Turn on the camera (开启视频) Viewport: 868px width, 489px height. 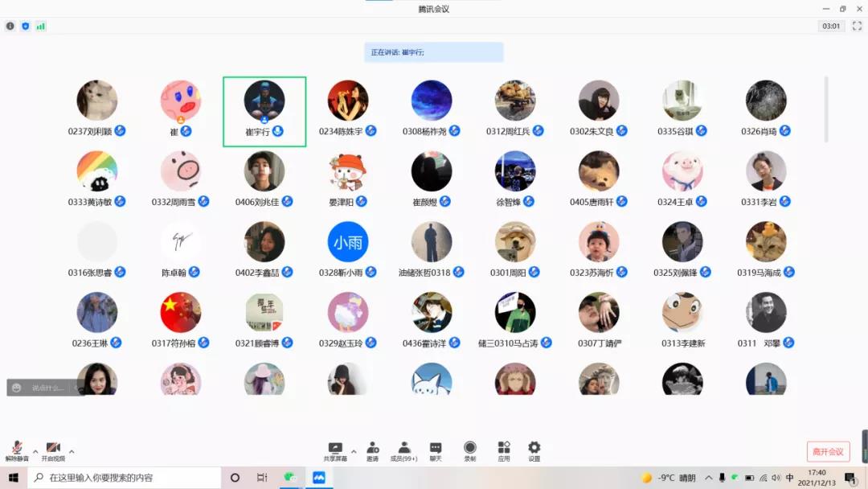coord(53,450)
